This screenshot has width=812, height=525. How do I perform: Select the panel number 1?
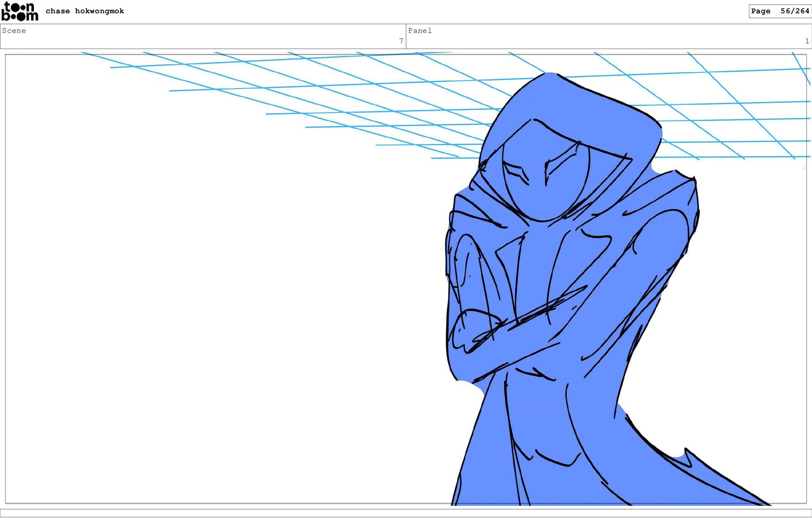coord(807,41)
